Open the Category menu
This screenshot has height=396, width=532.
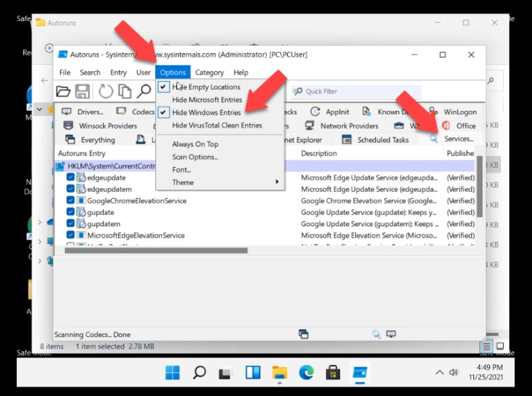[x=209, y=72]
